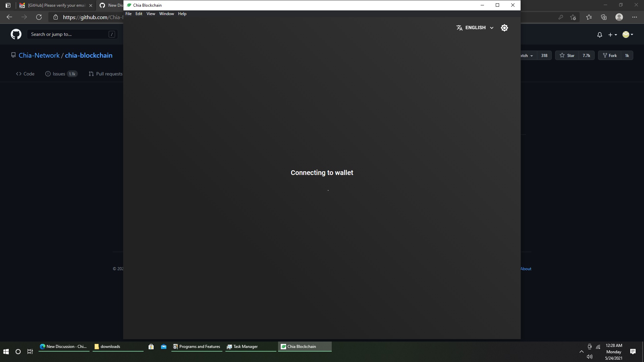Click the Chia leaf icon in title bar
The image size is (644, 362).
click(129, 5)
